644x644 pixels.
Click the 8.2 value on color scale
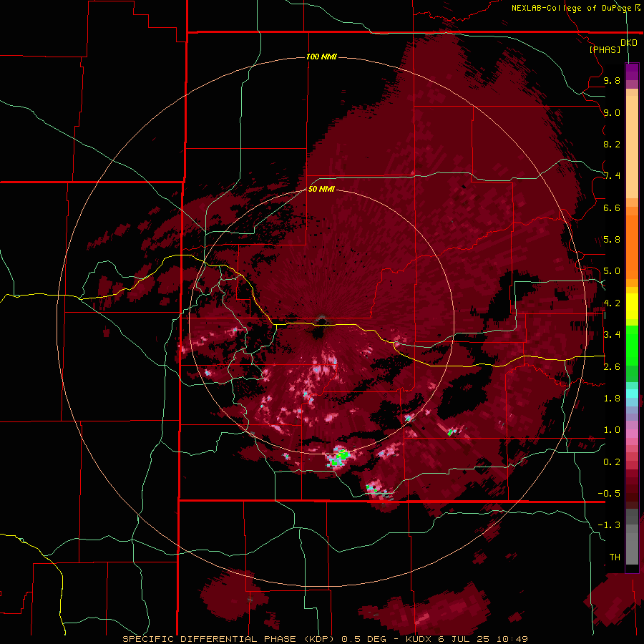pyautogui.click(x=612, y=144)
